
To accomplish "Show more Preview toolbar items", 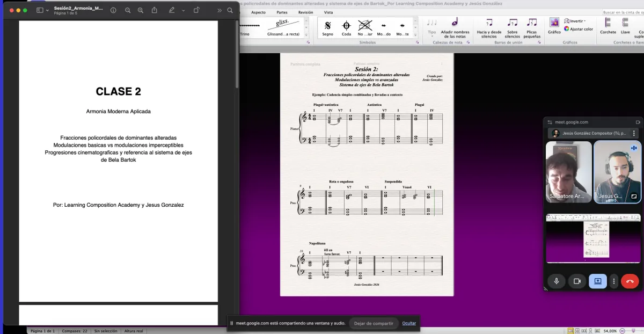I will [x=219, y=10].
